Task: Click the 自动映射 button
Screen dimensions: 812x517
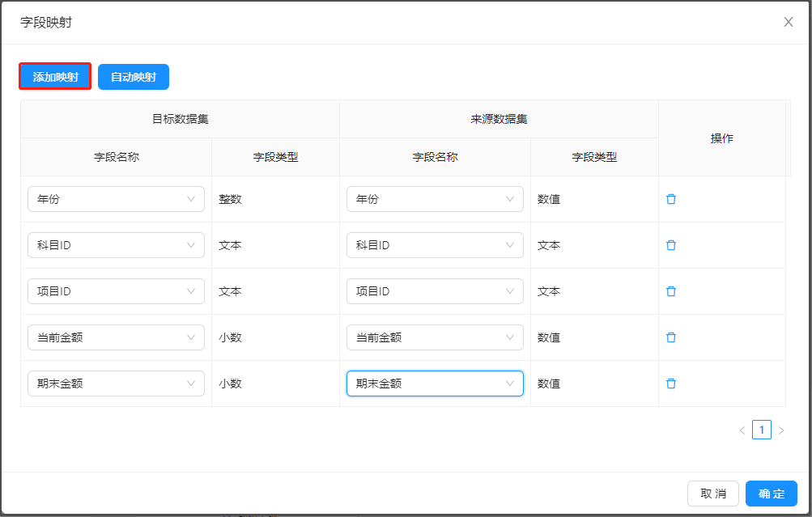Action: coord(134,77)
